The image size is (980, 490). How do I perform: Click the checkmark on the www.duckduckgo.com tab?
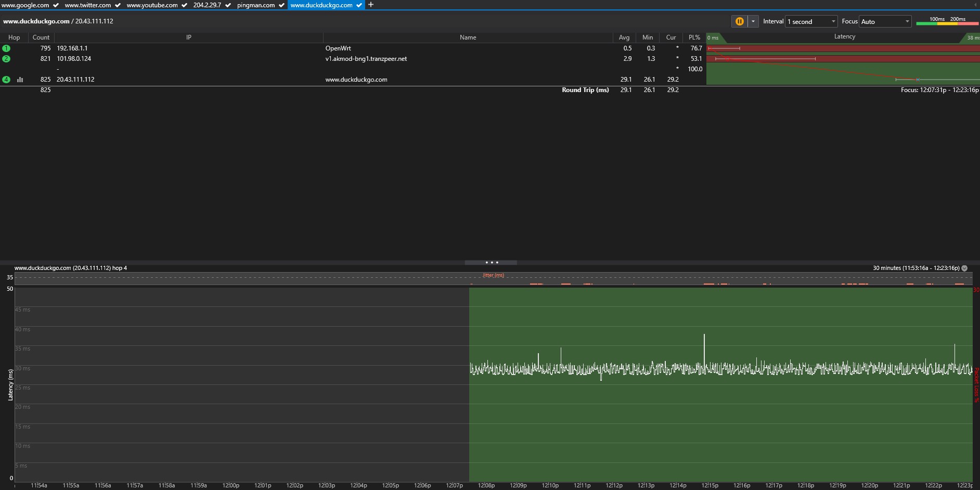click(x=359, y=5)
